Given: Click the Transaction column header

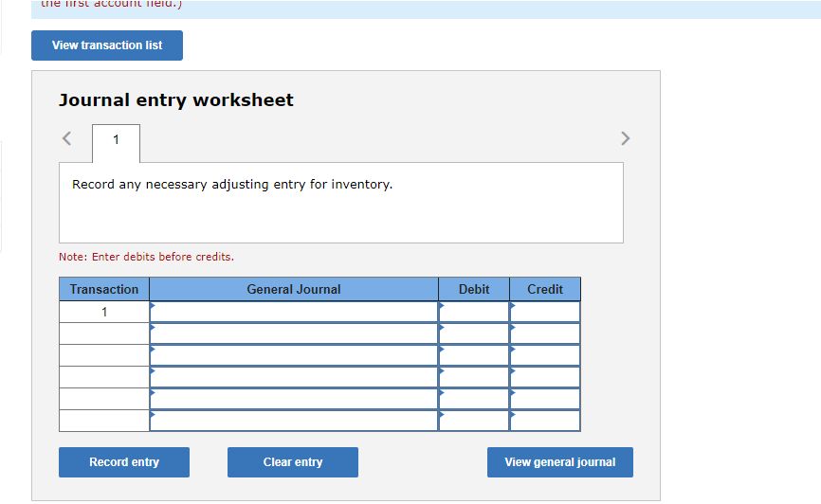Looking at the screenshot, I should (104, 289).
